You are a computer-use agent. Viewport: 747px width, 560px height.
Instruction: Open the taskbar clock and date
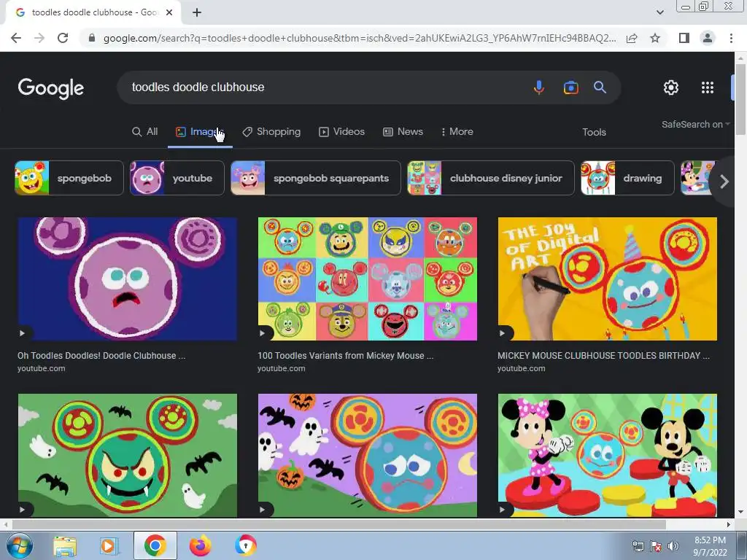pos(710,546)
